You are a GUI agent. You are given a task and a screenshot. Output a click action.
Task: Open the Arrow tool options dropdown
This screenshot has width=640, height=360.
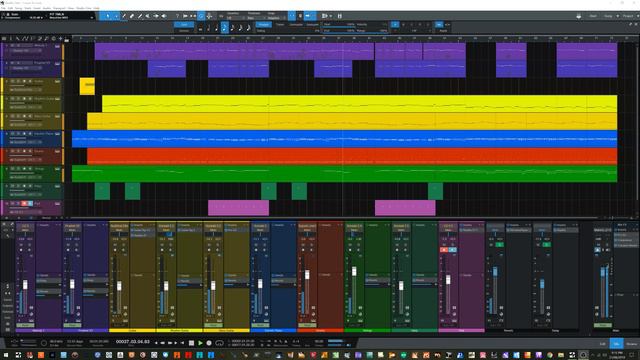point(116,16)
